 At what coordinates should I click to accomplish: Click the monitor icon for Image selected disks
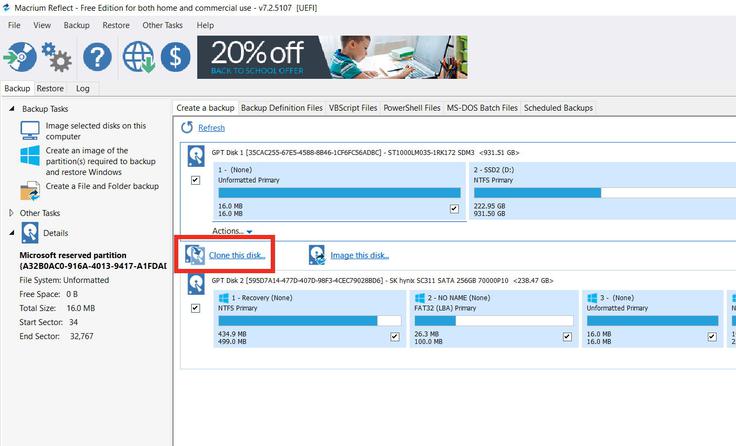(x=30, y=131)
